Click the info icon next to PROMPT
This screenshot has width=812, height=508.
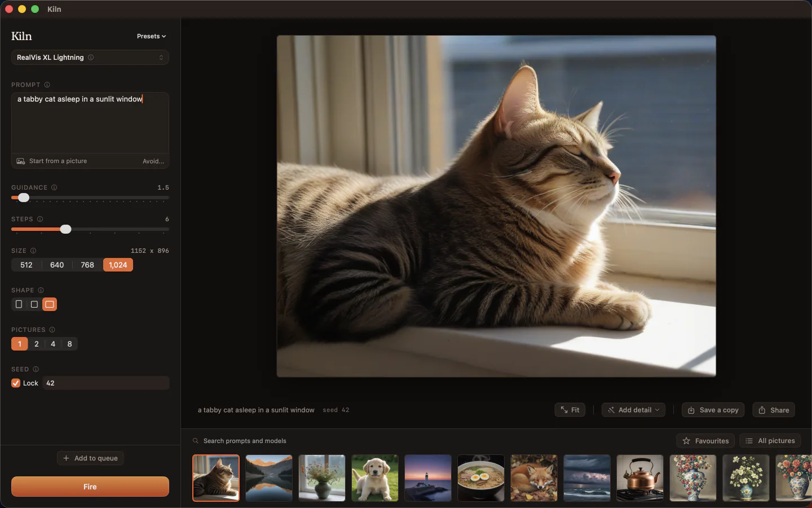[47, 85]
